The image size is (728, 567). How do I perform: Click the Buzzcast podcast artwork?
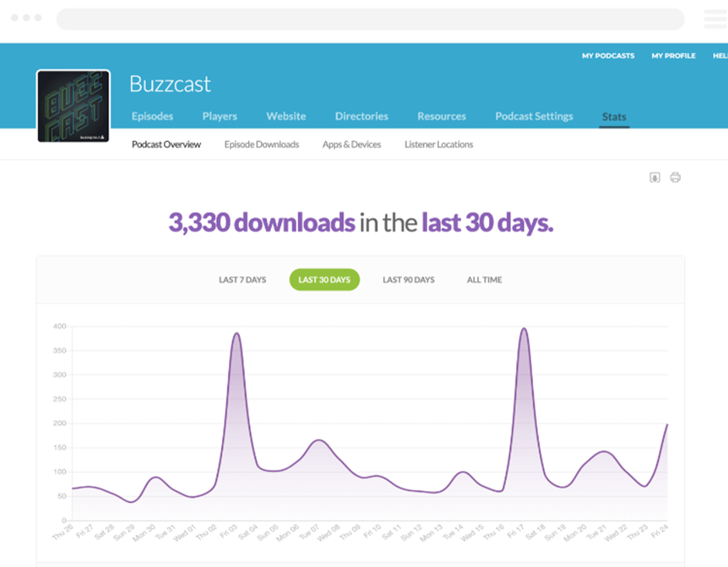pyautogui.click(x=74, y=106)
